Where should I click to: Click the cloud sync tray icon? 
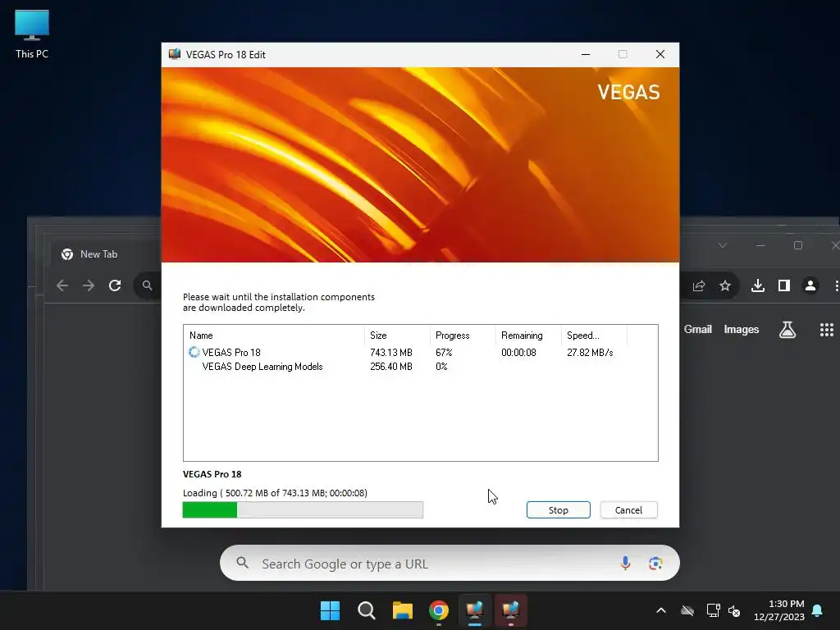click(x=687, y=610)
